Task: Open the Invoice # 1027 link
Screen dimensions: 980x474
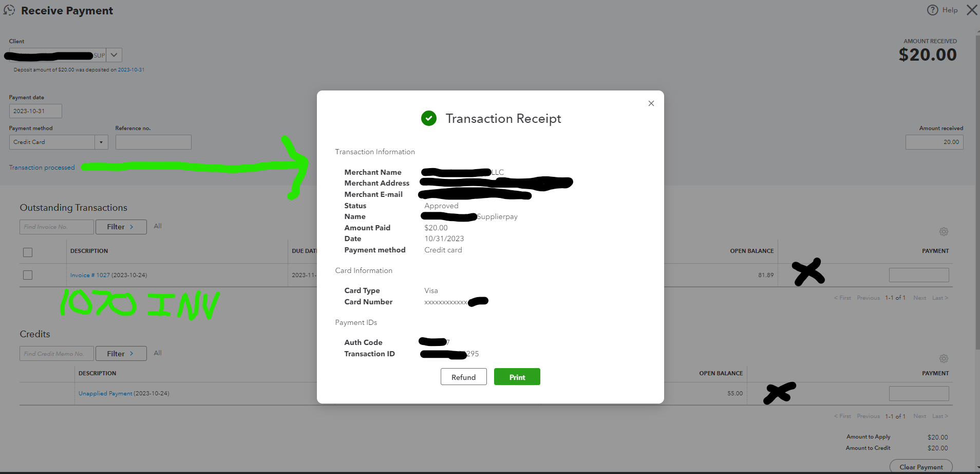Action: click(90, 275)
